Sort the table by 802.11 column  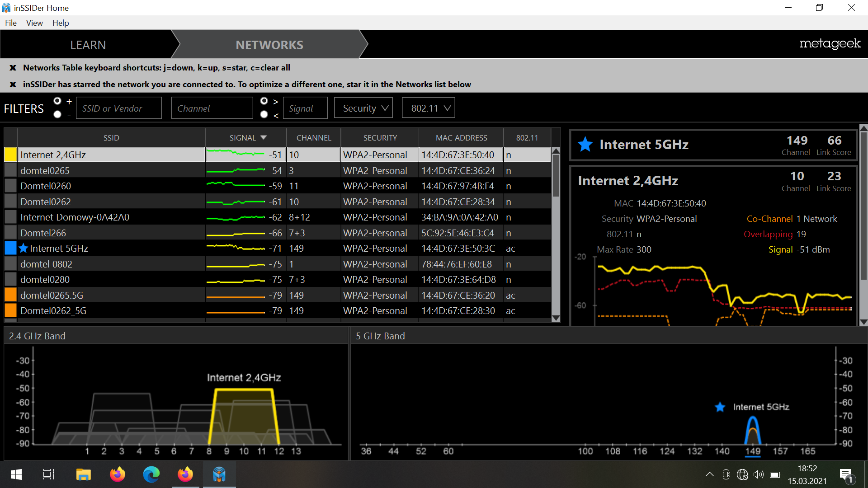click(x=527, y=138)
